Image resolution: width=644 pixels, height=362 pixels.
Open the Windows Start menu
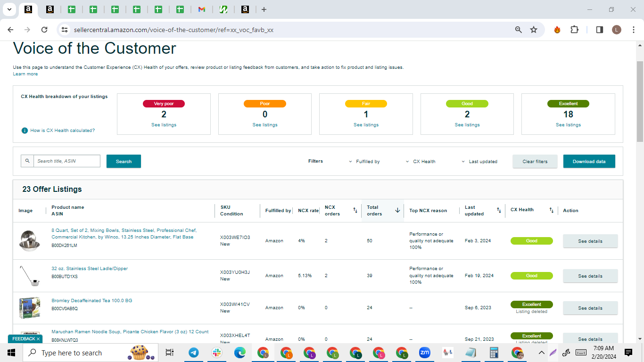coord(11,353)
